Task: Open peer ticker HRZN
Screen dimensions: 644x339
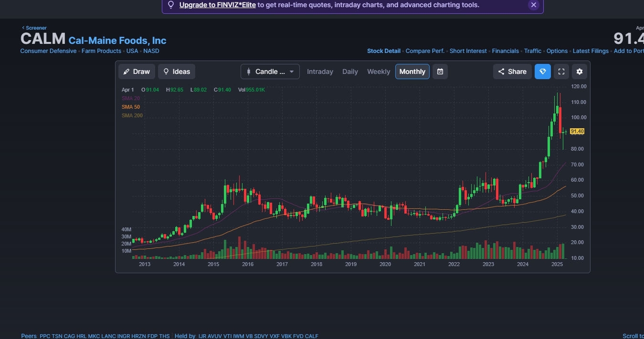Action: [138, 336]
